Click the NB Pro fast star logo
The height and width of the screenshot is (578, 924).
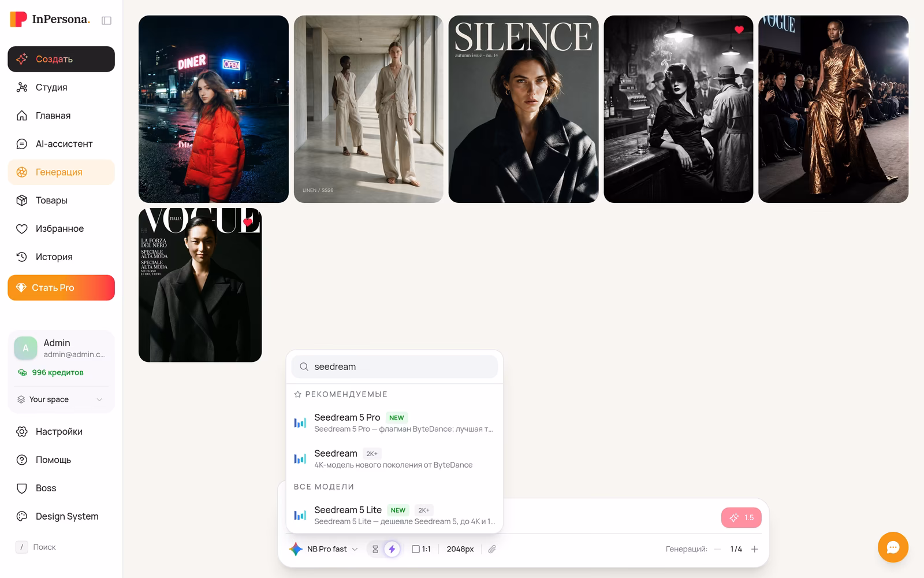[x=296, y=549]
